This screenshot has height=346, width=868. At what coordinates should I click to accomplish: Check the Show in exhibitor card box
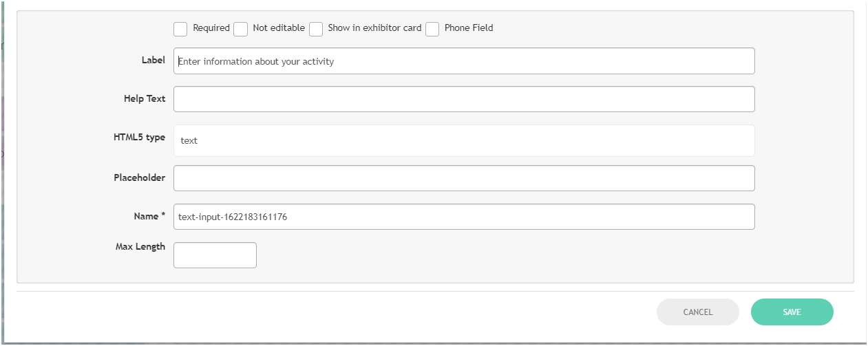click(x=316, y=29)
